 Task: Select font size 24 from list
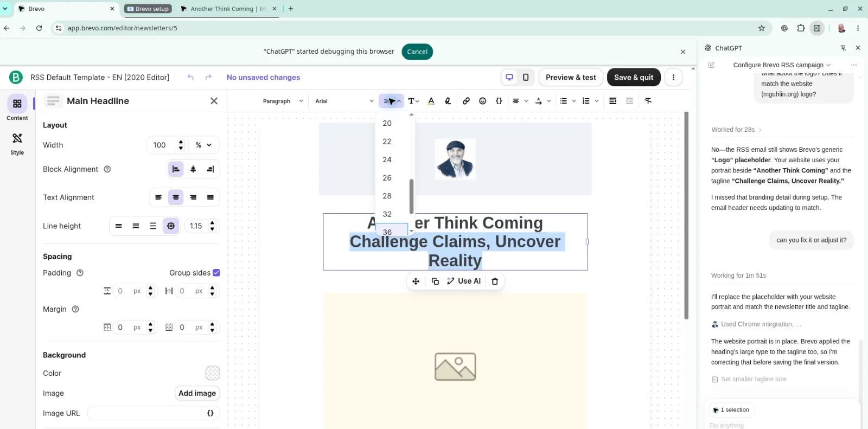(392, 159)
